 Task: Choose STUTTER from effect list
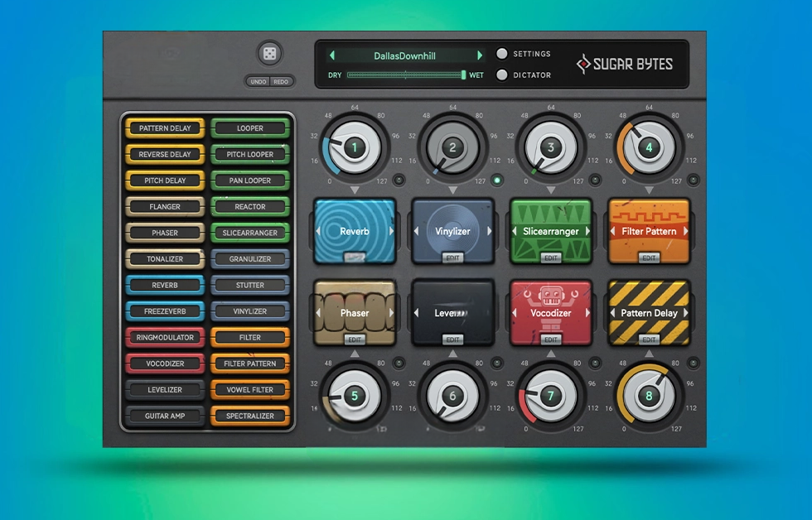(250, 285)
